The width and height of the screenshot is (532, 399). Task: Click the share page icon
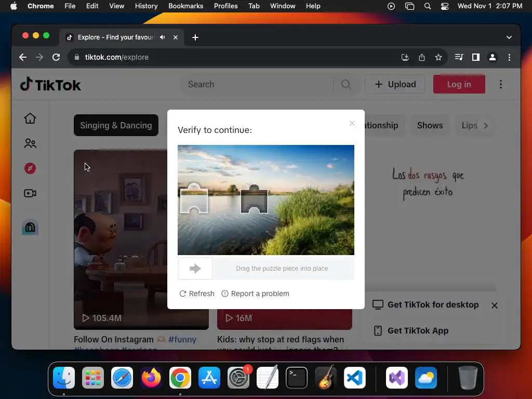click(x=421, y=57)
